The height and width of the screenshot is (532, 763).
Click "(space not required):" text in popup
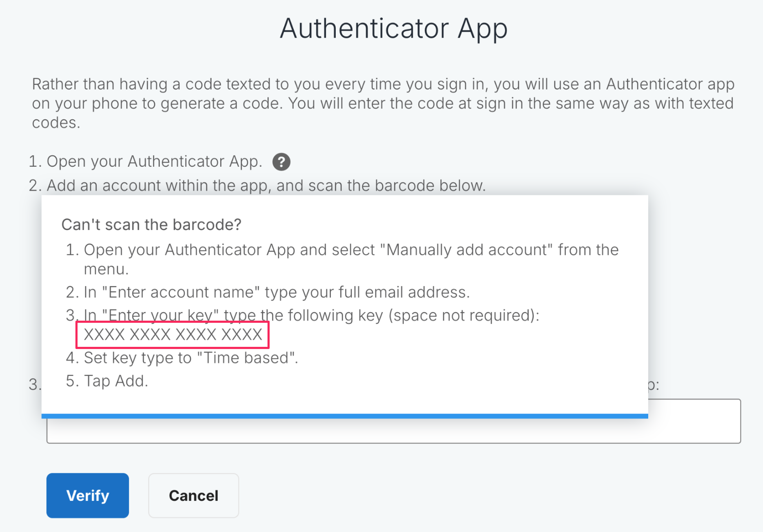click(x=464, y=315)
